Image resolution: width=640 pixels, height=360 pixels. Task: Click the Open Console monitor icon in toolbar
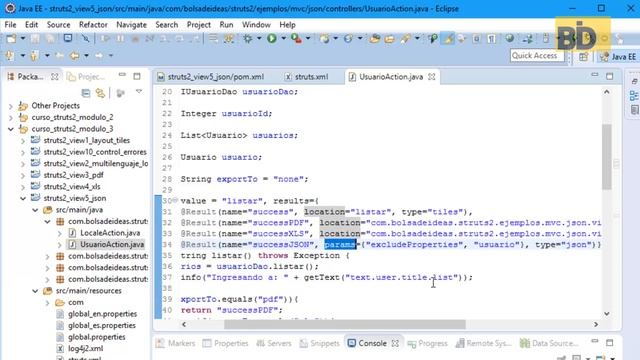(68, 38)
